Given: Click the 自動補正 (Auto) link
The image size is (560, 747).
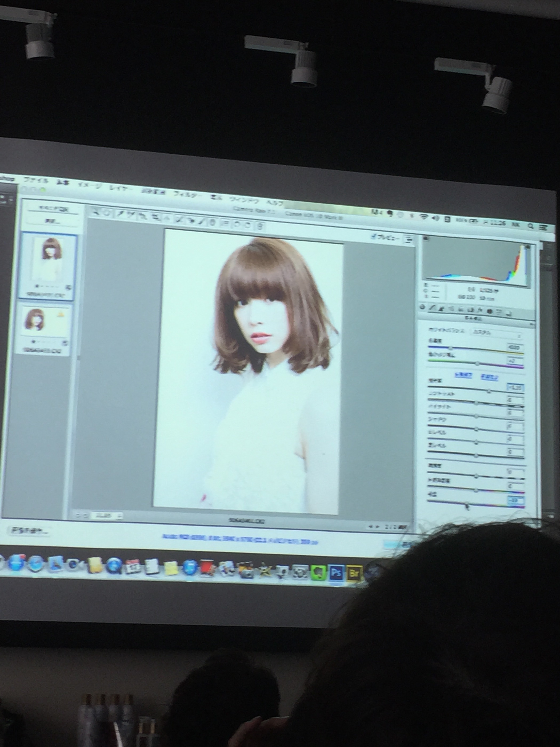Looking at the screenshot, I should tap(463, 376).
